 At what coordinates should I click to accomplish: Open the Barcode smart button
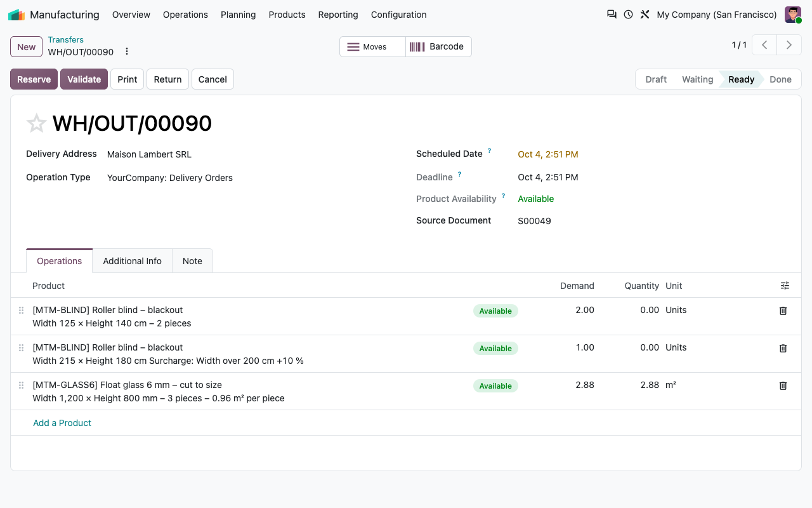[438, 46]
